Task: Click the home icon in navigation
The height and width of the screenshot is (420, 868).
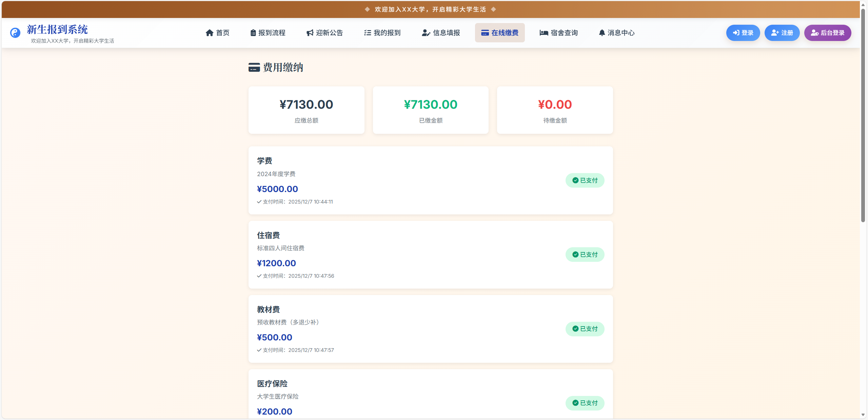Action: 210,33
